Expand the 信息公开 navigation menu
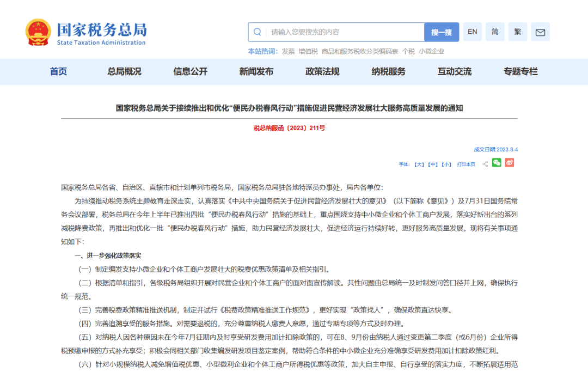This screenshot has width=588, height=372. (190, 71)
